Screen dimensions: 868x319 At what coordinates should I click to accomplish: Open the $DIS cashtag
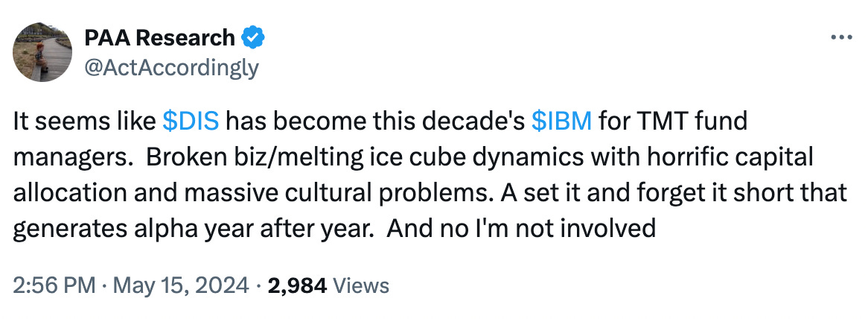coord(191,121)
